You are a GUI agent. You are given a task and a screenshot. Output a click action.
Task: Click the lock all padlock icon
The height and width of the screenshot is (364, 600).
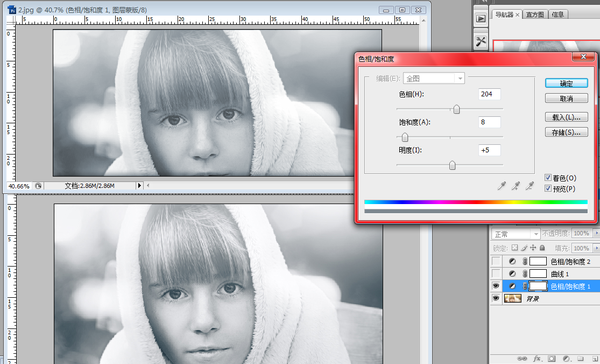pyautogui.click(x=542, y=248)
